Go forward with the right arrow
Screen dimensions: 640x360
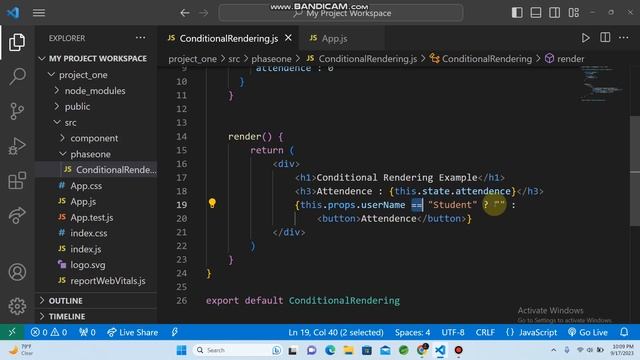204,13
